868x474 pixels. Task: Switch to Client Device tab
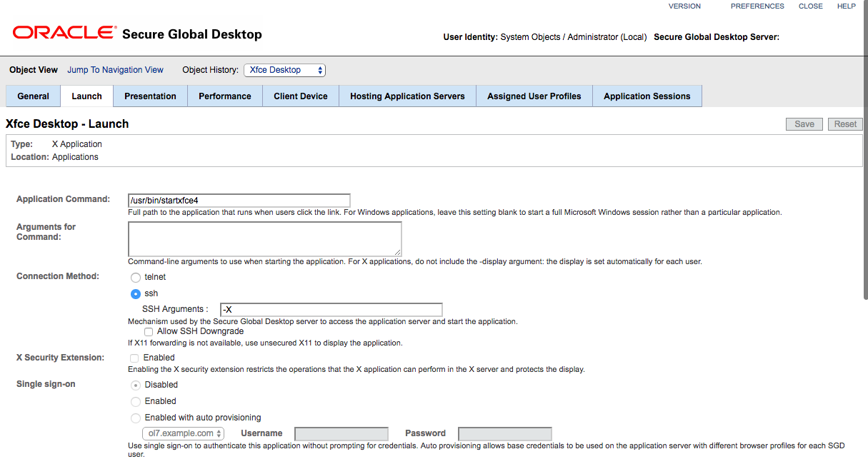(x=301, y=96)
